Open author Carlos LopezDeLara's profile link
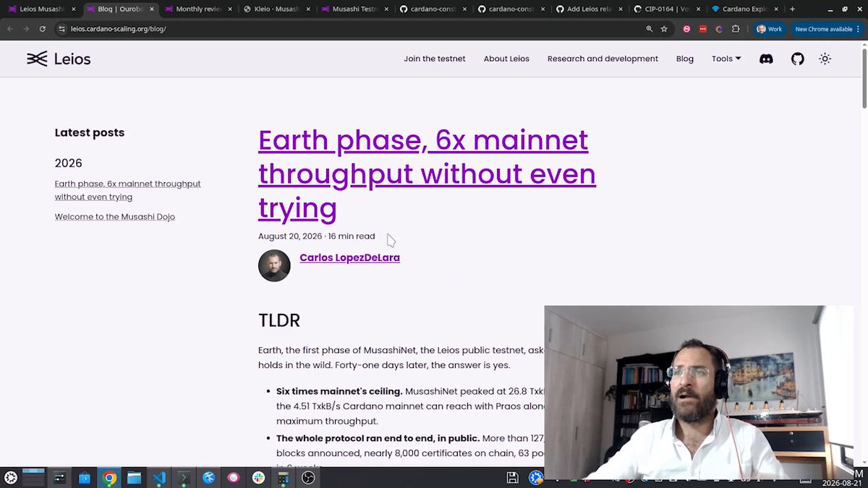The width and height of the screenshot is (868, 488). click(349, 257)
